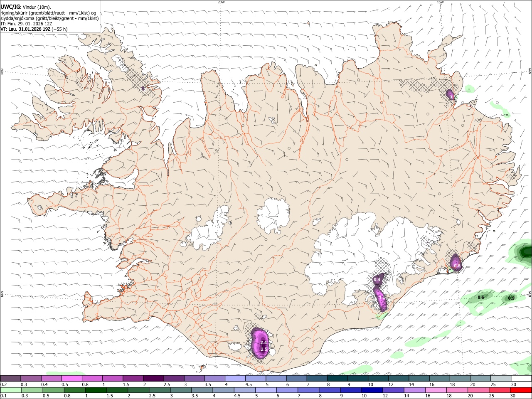Click the purple snow patch in the Westfjords
The height and width of the screenshot is (399, 532).
pos(143,88)
